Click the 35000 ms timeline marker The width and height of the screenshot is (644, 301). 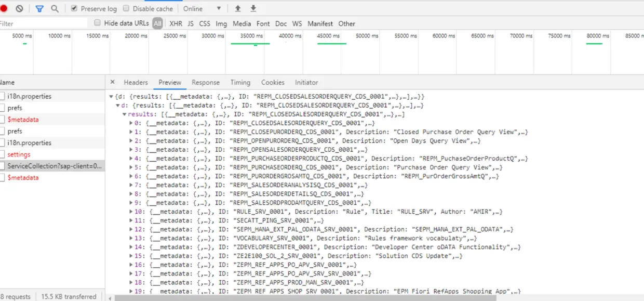point(252,36)
